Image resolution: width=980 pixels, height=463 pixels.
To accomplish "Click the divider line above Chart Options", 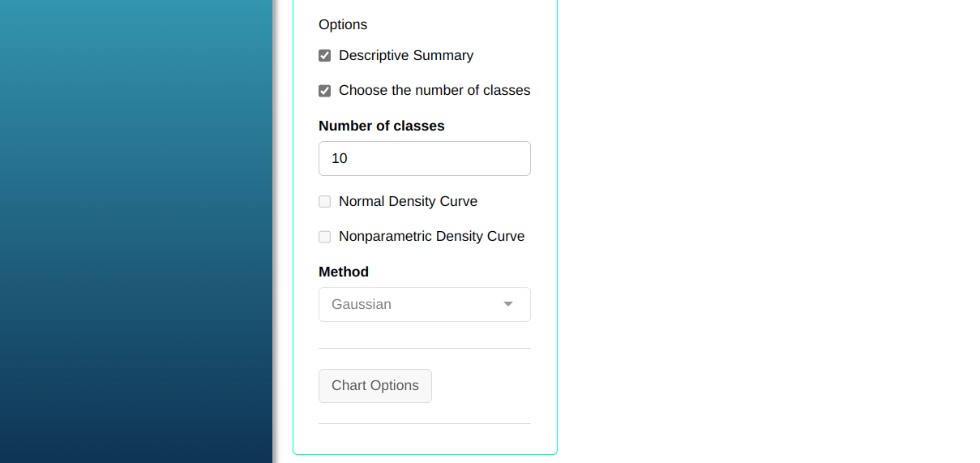I will (x=424, y=349).
